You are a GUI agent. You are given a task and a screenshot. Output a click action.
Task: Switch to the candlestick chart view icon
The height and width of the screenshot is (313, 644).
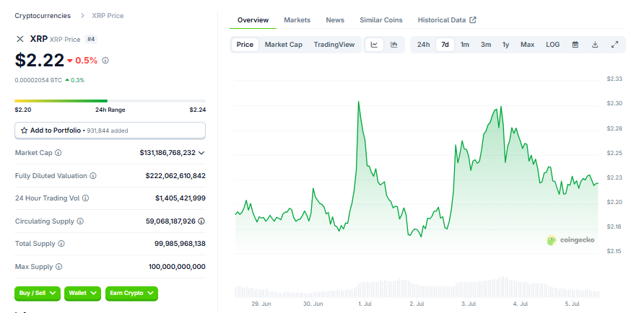pyautogui.click(x=394, y=45)
